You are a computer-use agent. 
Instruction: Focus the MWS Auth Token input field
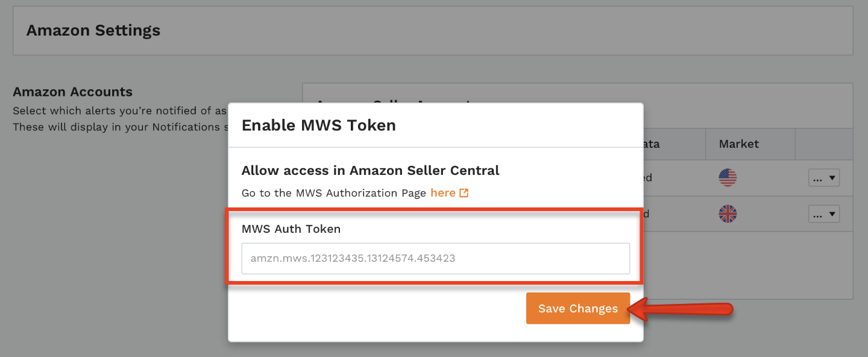436,259
